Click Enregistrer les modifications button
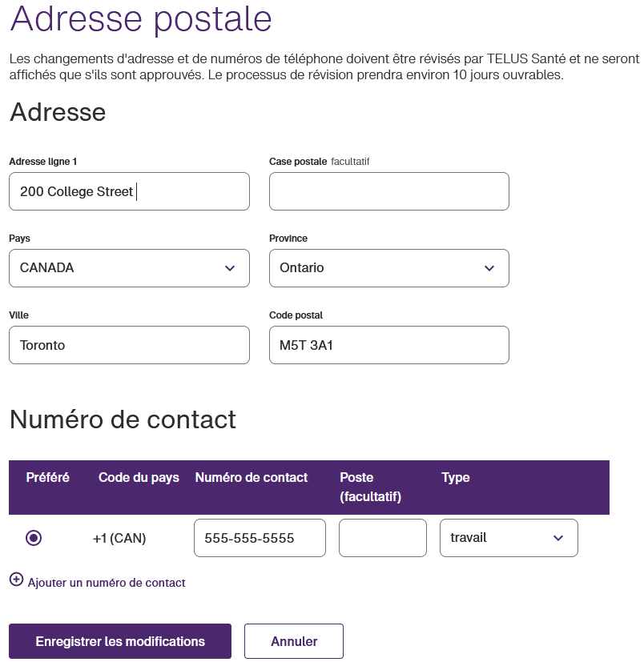The image size is (644, 662). click(x=120, y=641)
